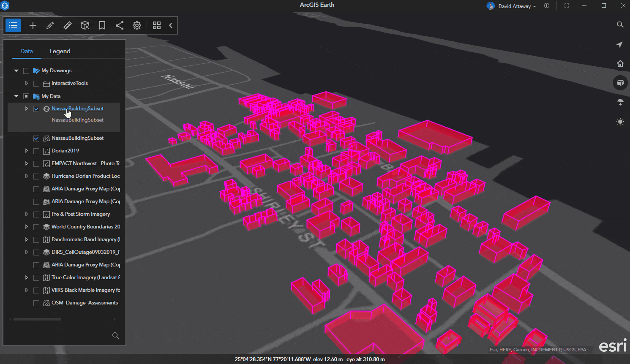The height and width of the screenshot is (364, 630).
Task: Search layers with panel magnifier icon
Action: pos(115,336)
